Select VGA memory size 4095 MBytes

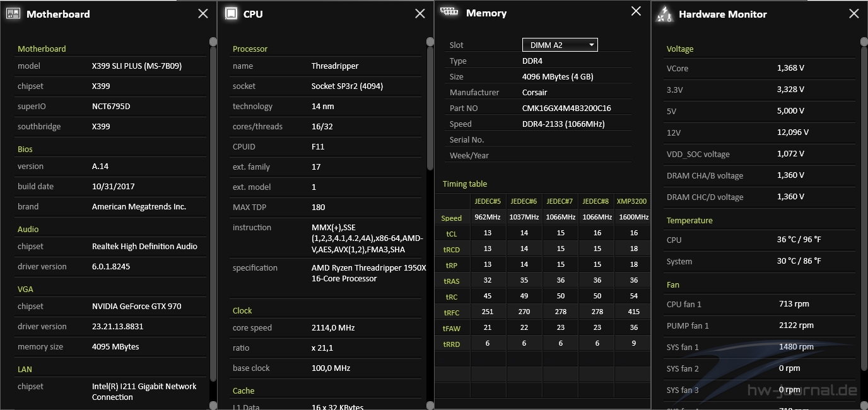click(x=115, y=346)
